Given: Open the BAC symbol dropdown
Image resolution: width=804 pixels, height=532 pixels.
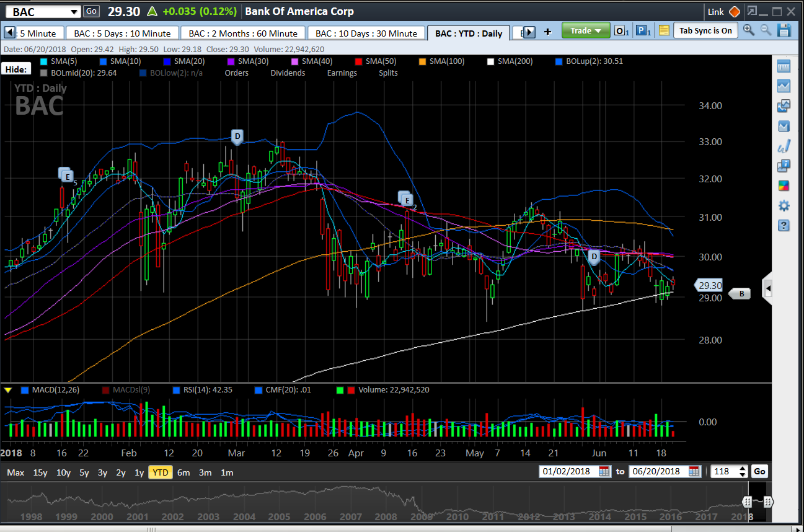Looking at the screenshot, I should 74,12.
